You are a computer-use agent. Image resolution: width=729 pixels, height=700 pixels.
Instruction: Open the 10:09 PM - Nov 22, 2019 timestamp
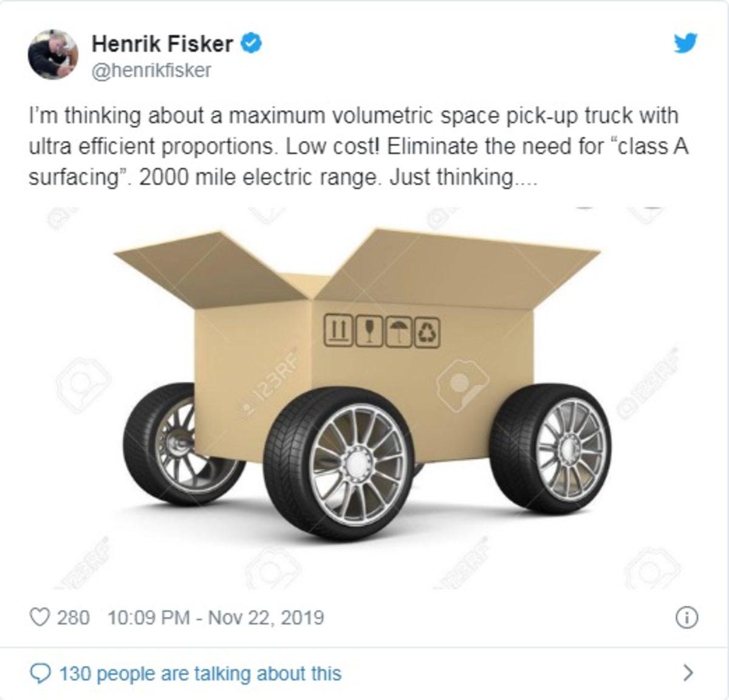click(216, 617)
